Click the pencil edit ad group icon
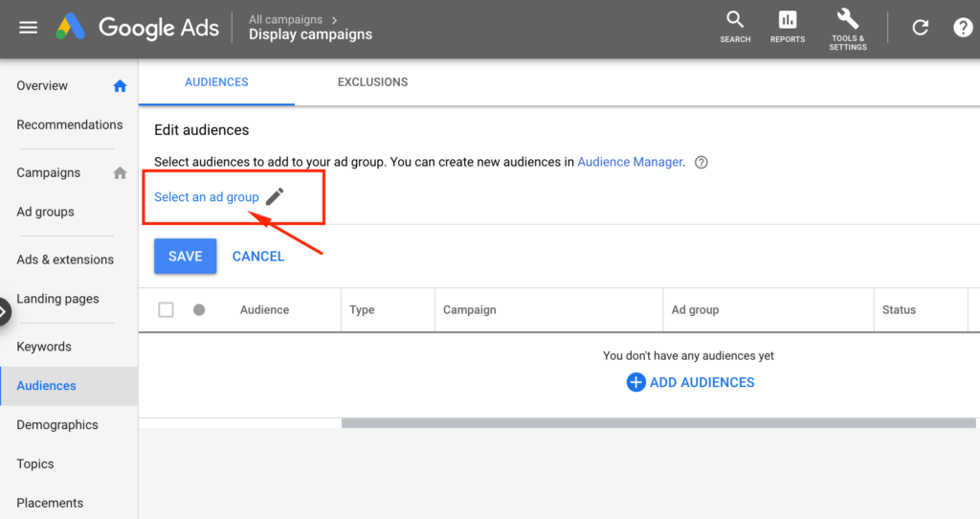This screenshot has width=980, height=519. 275,197
